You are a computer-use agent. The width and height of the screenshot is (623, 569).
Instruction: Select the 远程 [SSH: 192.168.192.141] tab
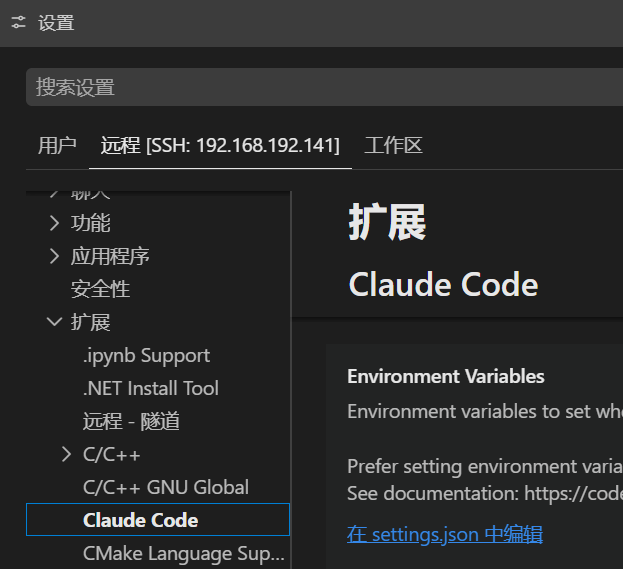tap(220, 145)
